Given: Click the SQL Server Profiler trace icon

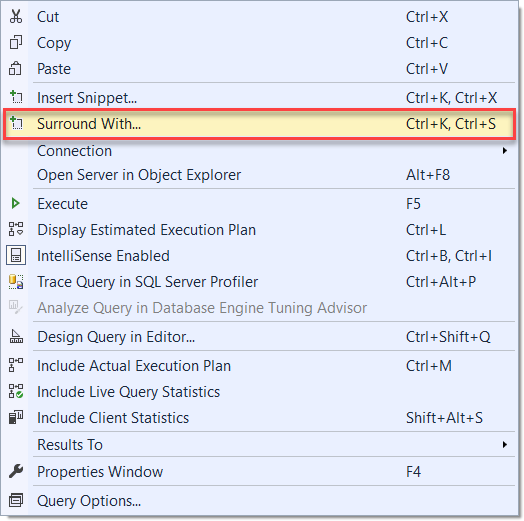Looking at the screenshot, I should (16, 281).
